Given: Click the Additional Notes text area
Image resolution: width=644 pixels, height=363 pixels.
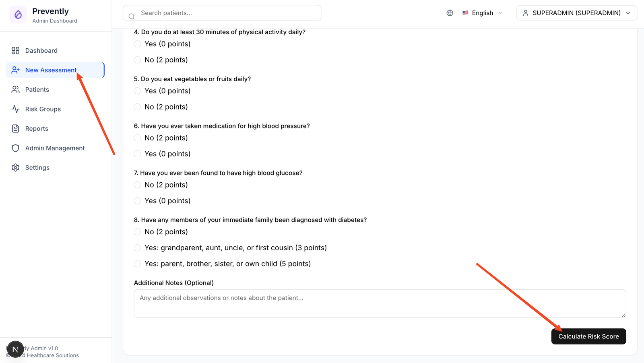Looking at the screenshot, I should [380, 303].
